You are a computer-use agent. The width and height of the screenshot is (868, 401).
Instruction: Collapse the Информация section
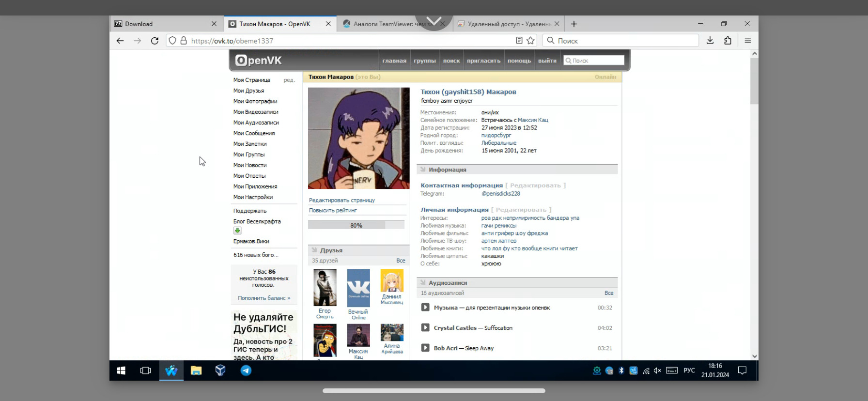(x=517, y=170)
